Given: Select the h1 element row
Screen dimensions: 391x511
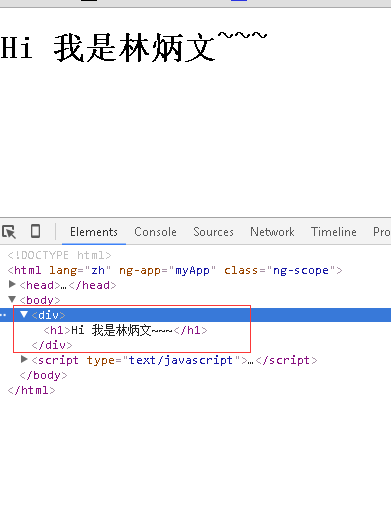Looking at the screenshot, I should [x=125, y=330].
